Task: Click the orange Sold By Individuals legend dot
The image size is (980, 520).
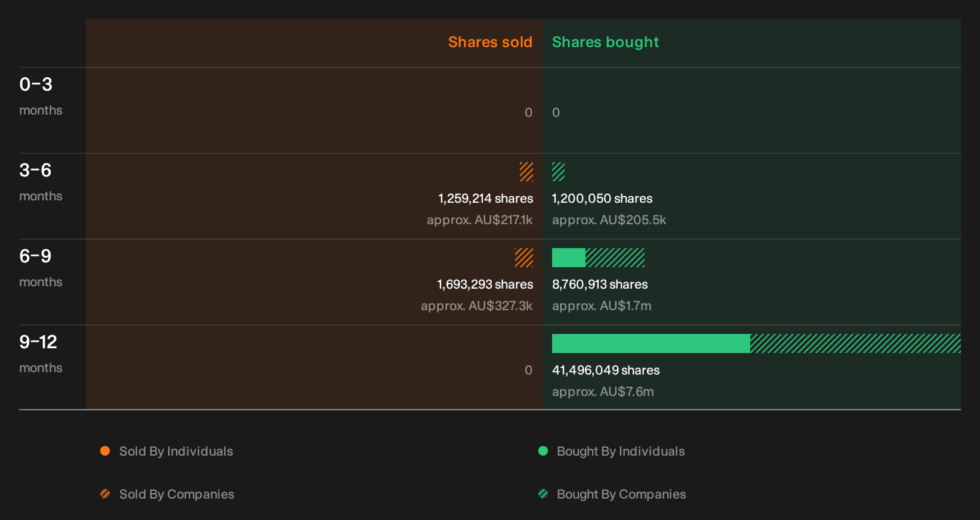Action: pos(105,451)
